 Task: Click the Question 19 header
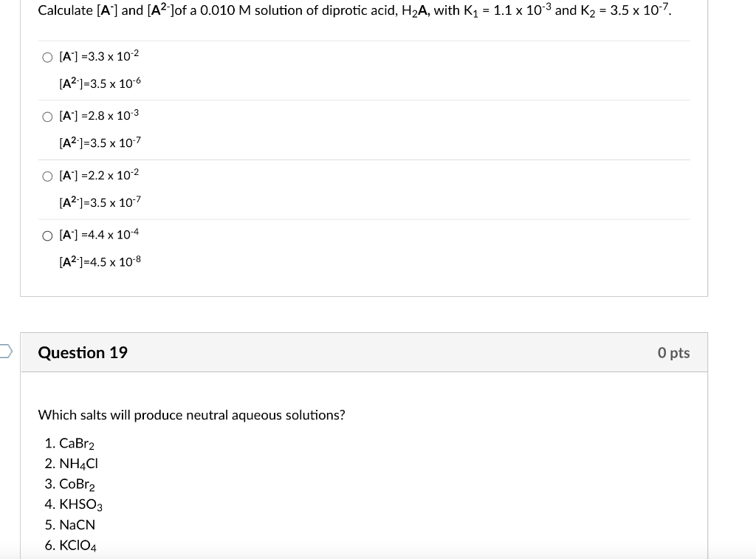click(82, 352)
